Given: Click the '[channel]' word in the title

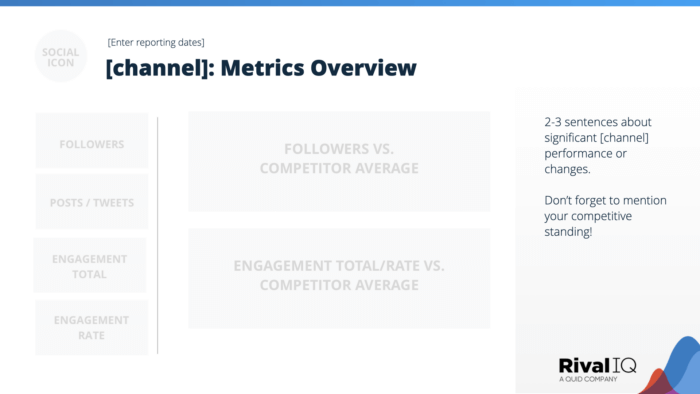Looking at the screenshot, I should [x=157, y=68].
